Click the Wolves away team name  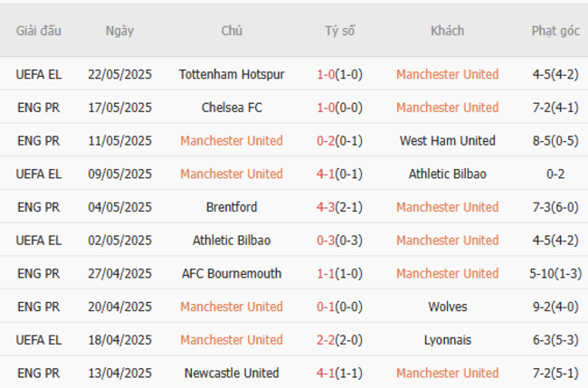coord(447,307)
